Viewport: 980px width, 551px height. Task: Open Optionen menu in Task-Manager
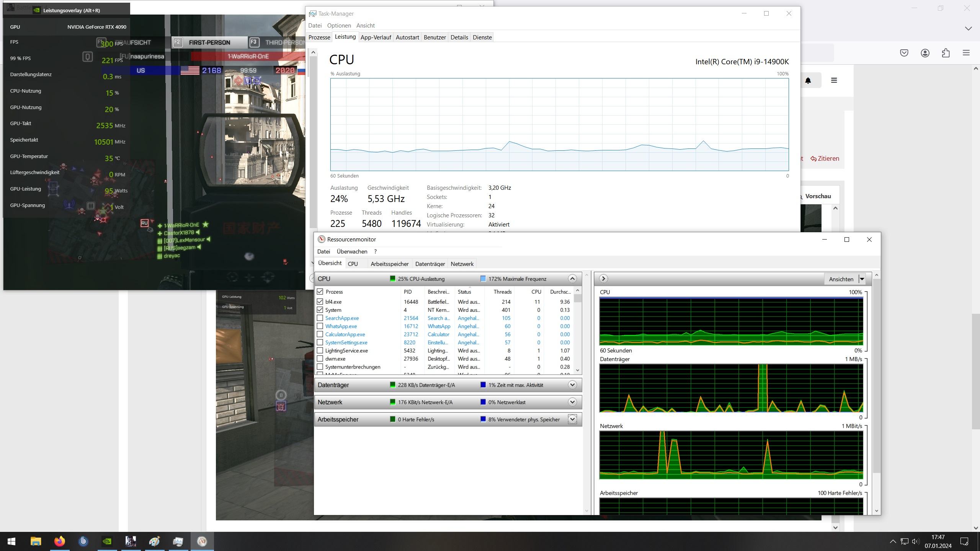click(x=339, y=26)
